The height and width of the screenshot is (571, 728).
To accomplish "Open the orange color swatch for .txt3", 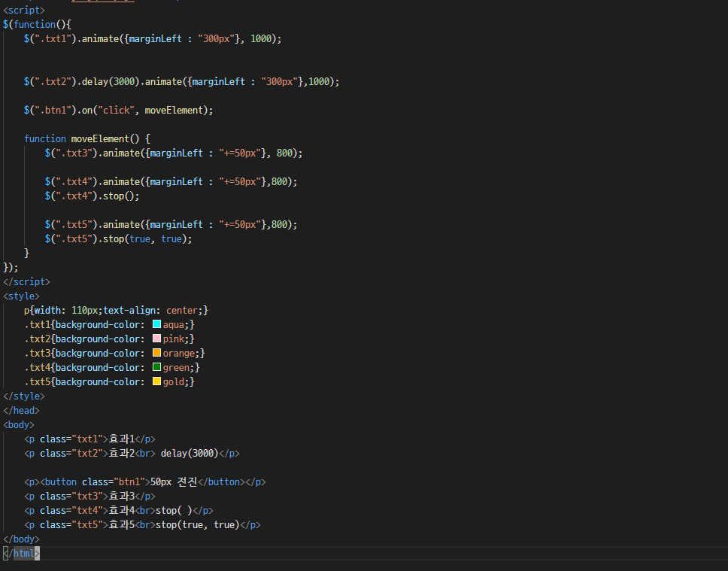I will (156, 353).
